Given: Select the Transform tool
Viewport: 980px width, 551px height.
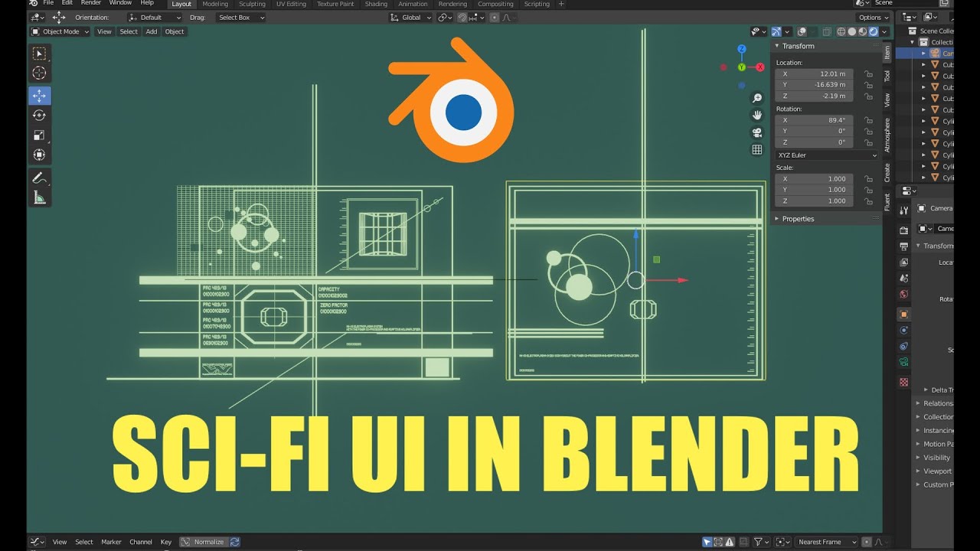Looking at the screenshot, I should click(x=39, y=155).
